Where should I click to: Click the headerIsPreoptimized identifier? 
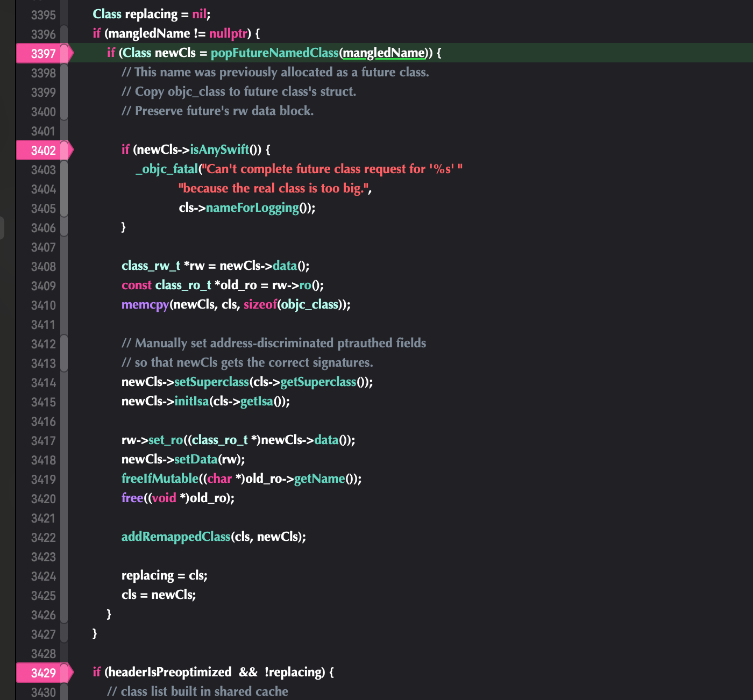(x=170, y=672)
